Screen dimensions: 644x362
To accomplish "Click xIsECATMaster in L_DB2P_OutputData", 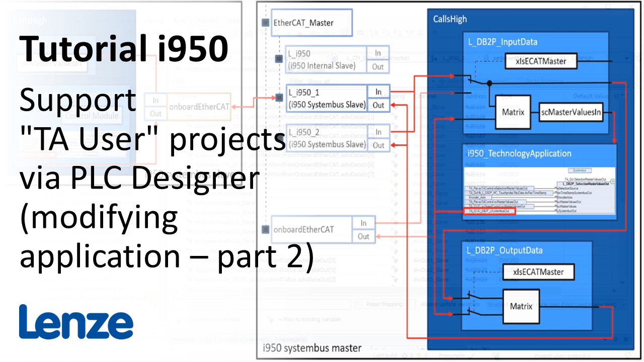I will pyautogui.click(x=538, y=272).
